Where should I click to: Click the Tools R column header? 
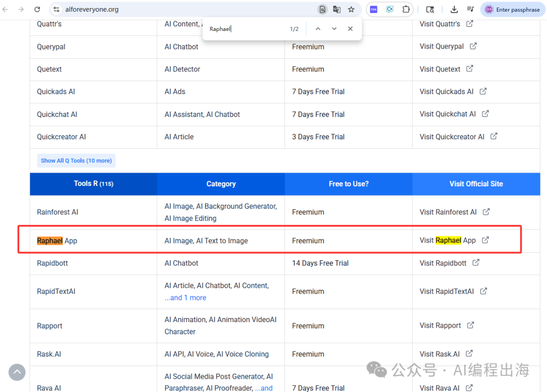pos(93,184)
